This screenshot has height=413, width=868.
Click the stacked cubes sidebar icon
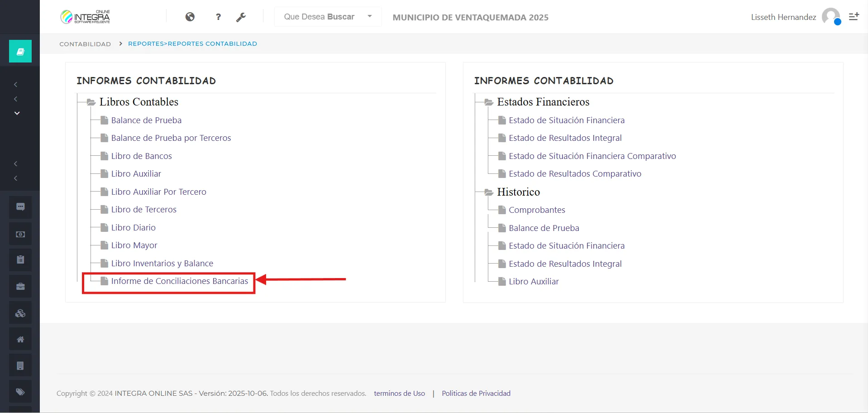click(20, 313)
